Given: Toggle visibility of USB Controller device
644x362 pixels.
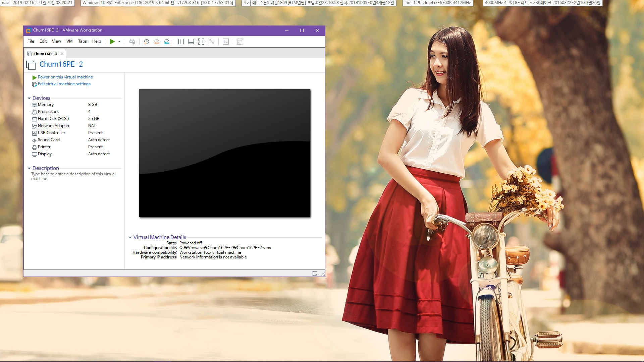Looking at the screenshot, I should pyautogui.click(x=52, y=133).
